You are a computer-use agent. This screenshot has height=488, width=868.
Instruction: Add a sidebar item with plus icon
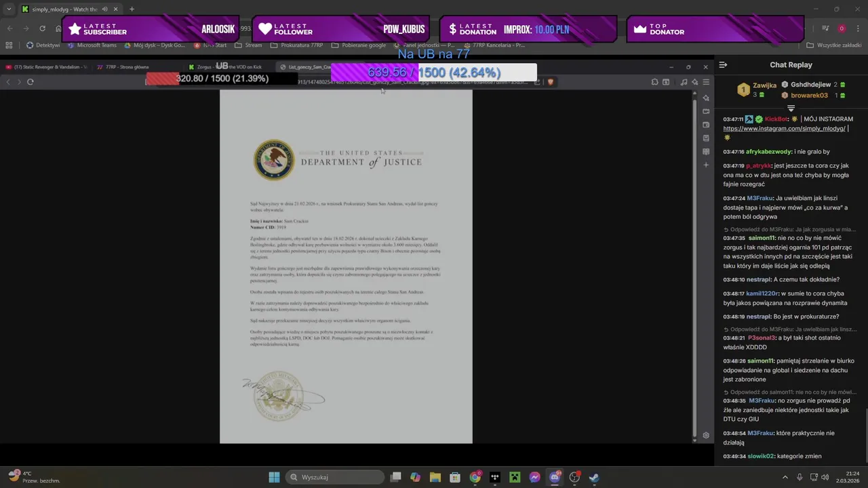(706, 165)
